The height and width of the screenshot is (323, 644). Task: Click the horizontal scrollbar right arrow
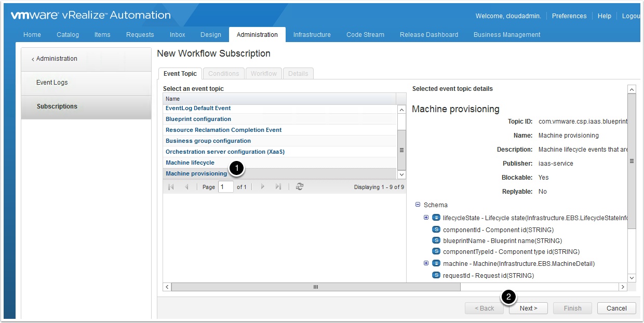tap(623, 287)
